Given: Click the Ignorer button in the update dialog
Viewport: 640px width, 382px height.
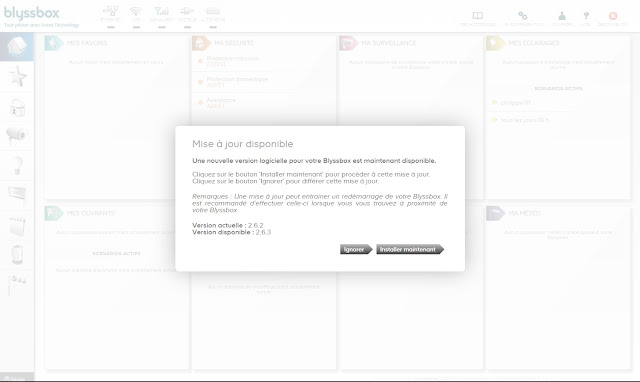Looking at the screenshot, I should (356, 249).
